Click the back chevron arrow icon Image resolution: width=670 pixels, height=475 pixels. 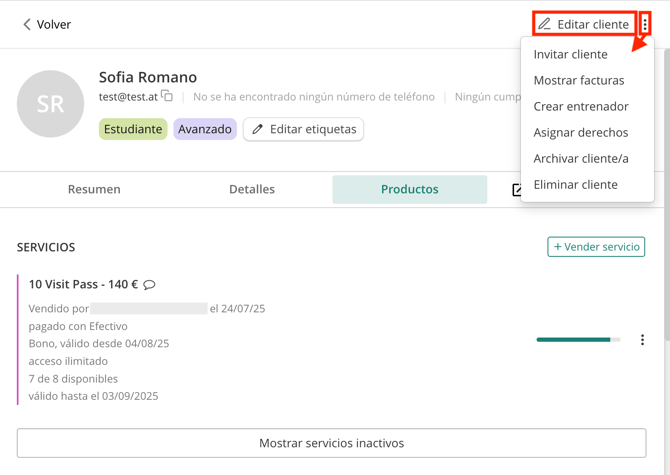coord(27,24)
